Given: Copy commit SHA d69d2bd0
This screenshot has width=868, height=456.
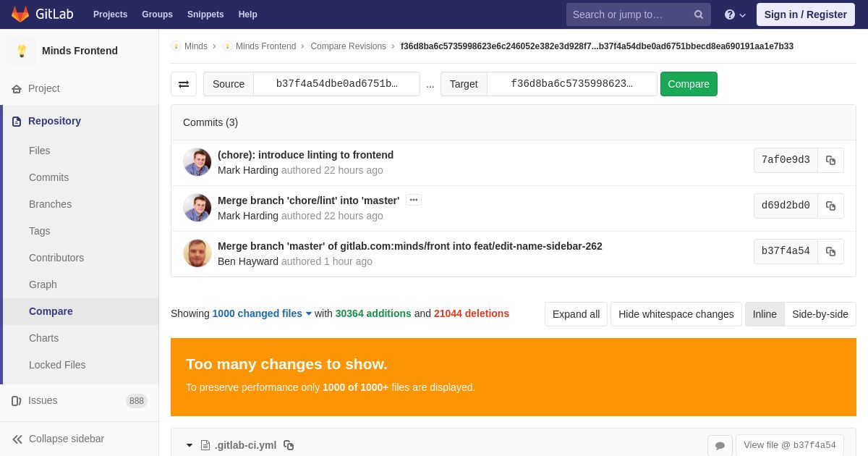Looking at the screenshot, I should pyautogui.click(x=830, y=206).
